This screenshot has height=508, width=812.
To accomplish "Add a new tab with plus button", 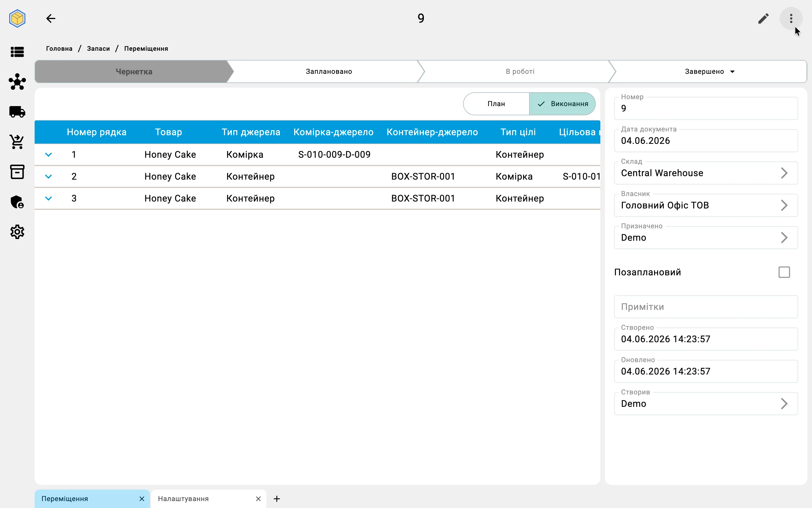I will pos(277,498).
